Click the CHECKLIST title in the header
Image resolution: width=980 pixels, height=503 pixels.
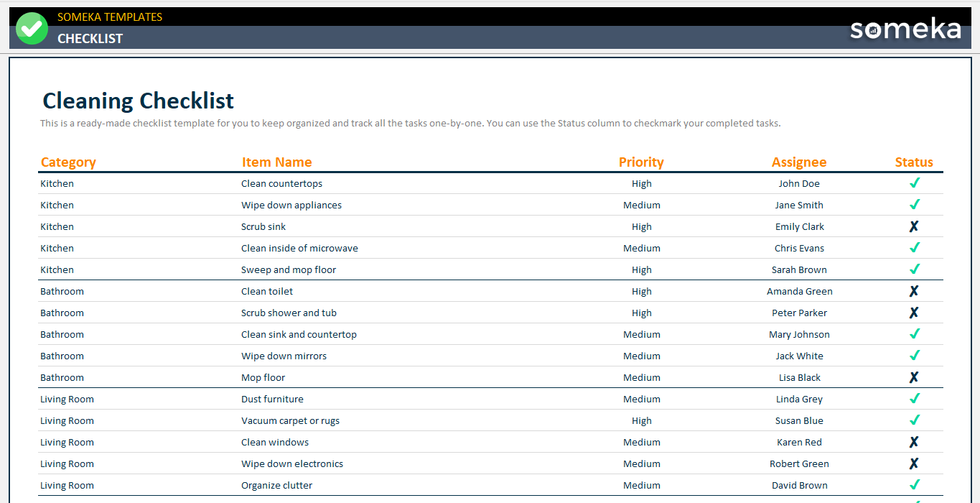click(90, 39)
